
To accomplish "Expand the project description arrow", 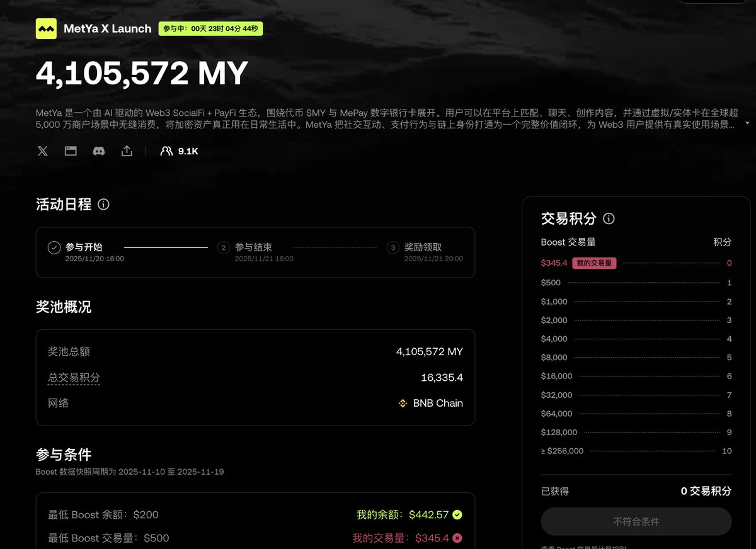I will pos(747,123).
